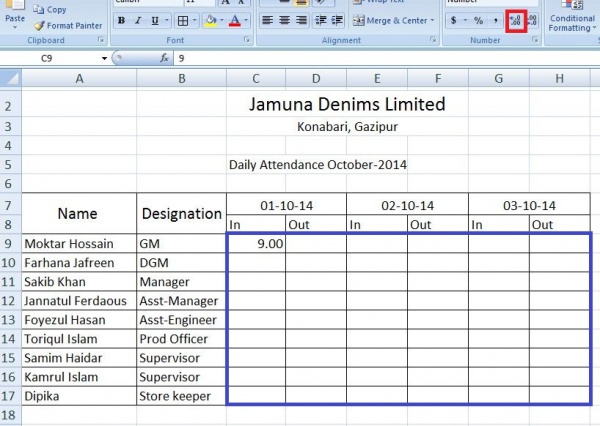Click the Name header cell
Image resolution: width=600 pixels, height=426 pixels.
[79, 213]
